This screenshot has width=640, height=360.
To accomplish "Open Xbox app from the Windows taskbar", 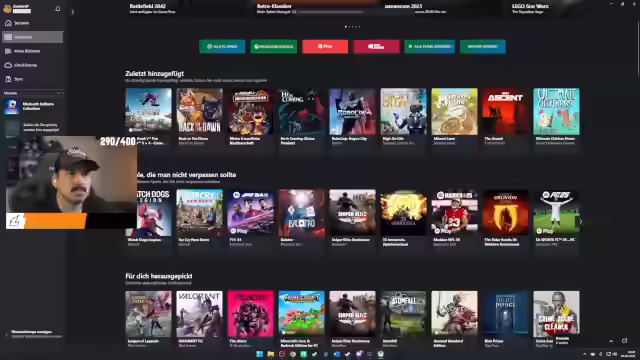I will click(380, 354).
